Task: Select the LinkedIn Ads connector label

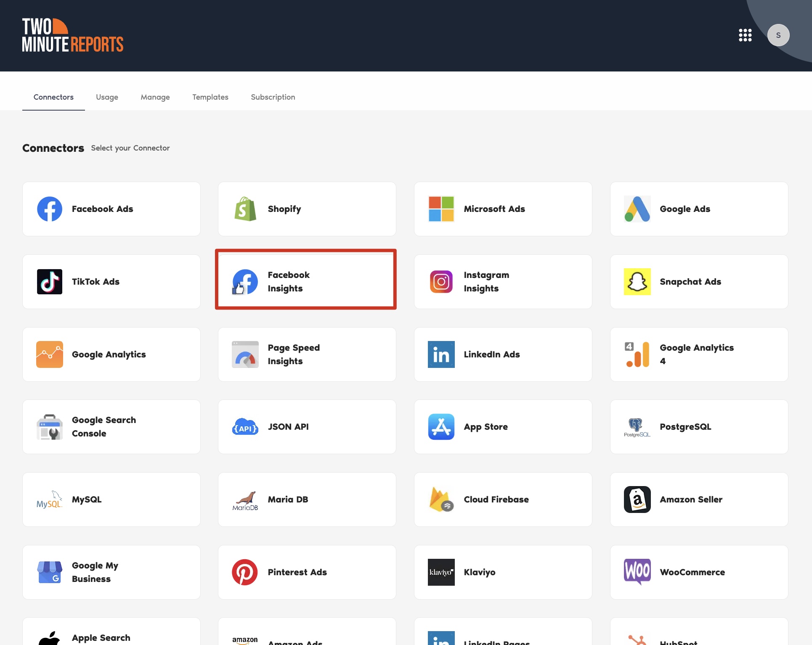Action: pos(492,354)
